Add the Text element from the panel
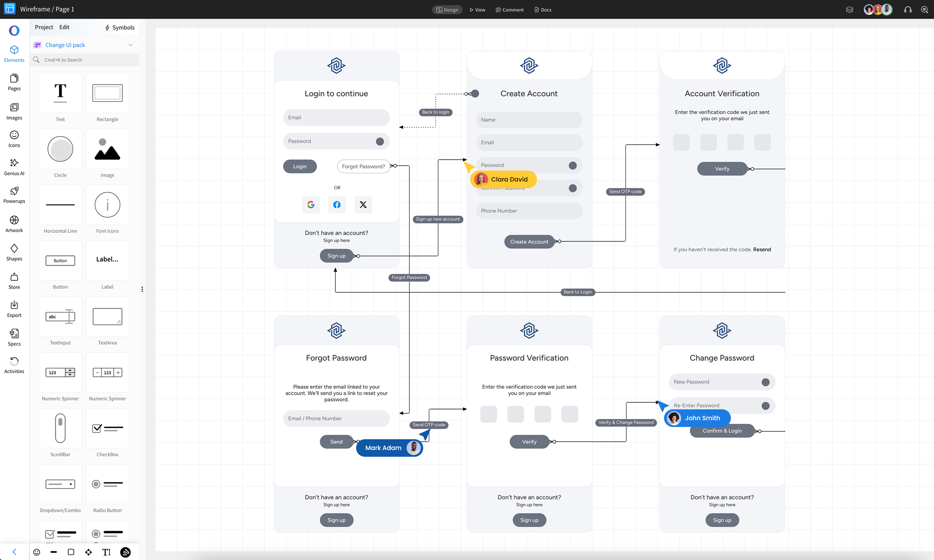Viewport: 934px width, 560px height. [60, 93]
